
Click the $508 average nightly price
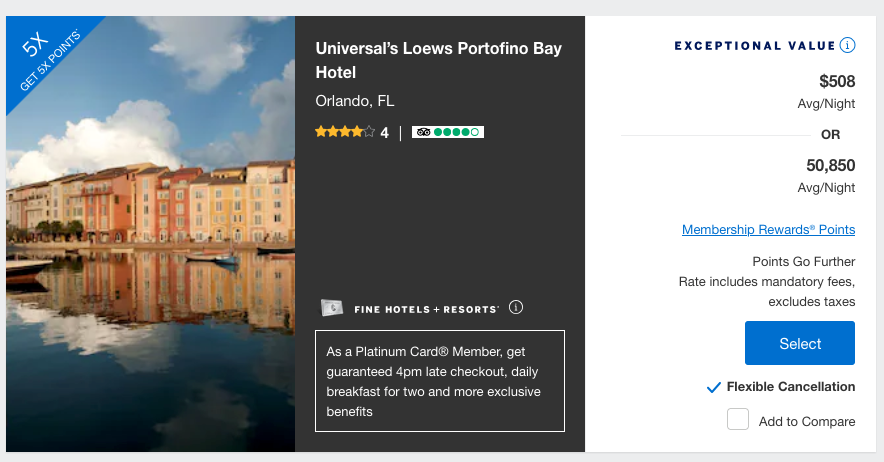[x=837, y=81]
